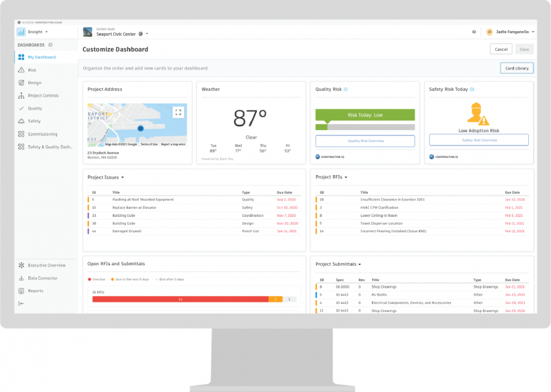The image size is (551, 392).
Task: Click the Design pencil icon
Action: pyautogui.click(x=21, y=83)
